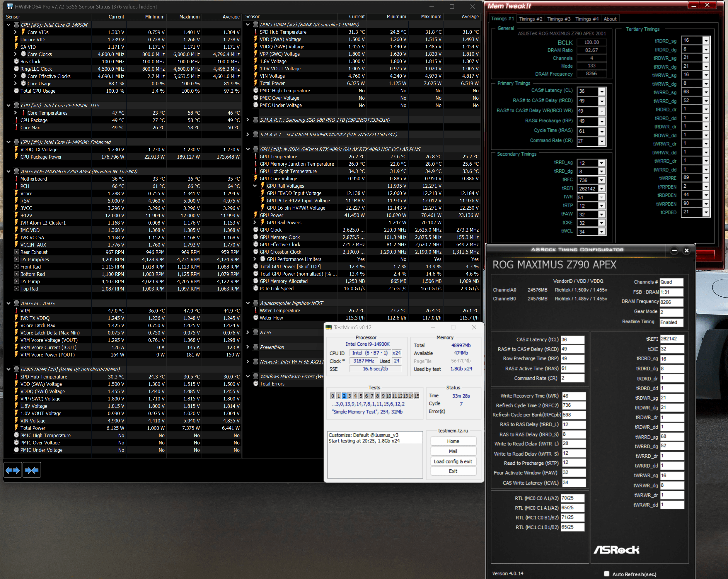728x579 pixels.
Task: Click the collapse-columns arrows icon in HWiNFO
Action: pyautogui.click(x=32, y=470)
